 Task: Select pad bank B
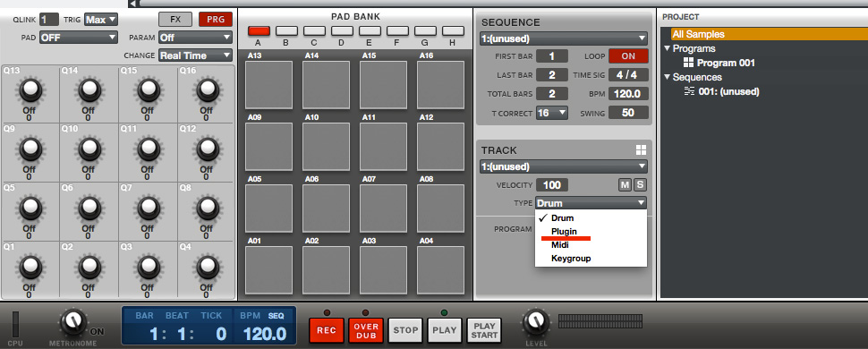(286, 31)
